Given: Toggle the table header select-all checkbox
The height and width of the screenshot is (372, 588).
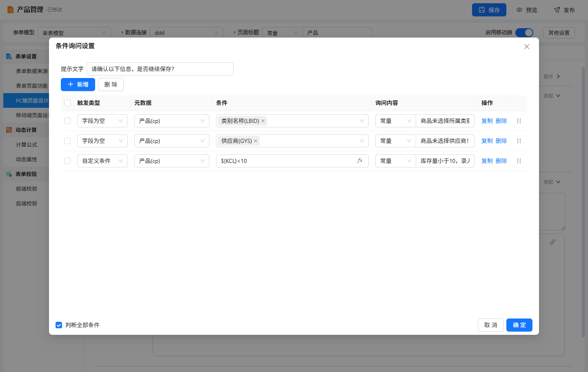Looking at the screenshot, I should [x=67, y=103].
